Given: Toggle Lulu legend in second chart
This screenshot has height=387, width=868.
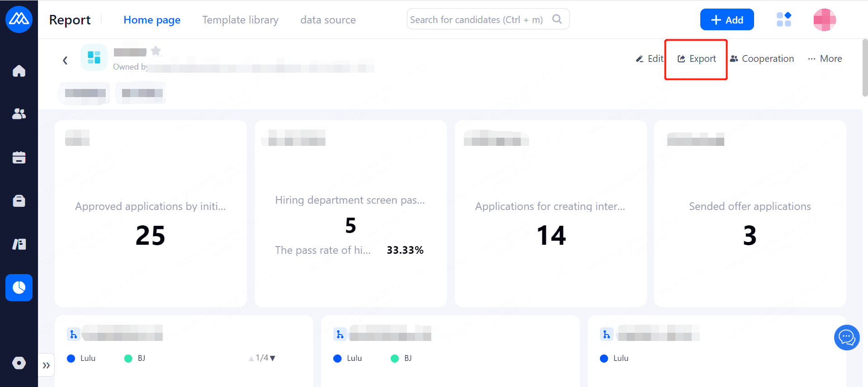Looking at the screenshot, I should point(348,358).
